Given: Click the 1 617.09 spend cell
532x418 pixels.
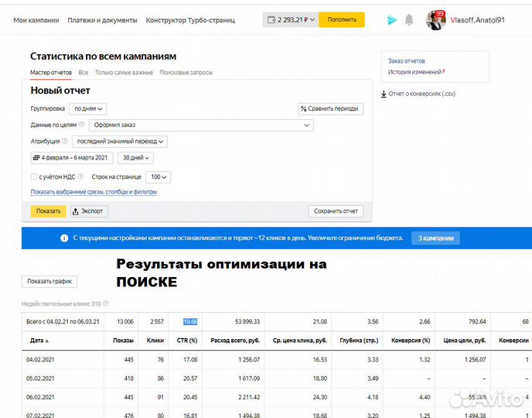Looking at the screenshot, I should click(249, 379).
